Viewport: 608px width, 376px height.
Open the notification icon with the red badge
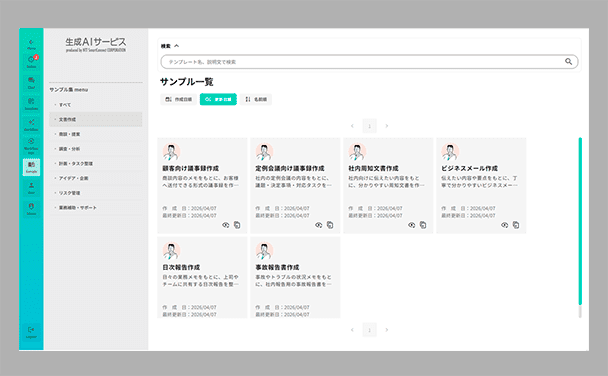(x=32, y=60)
